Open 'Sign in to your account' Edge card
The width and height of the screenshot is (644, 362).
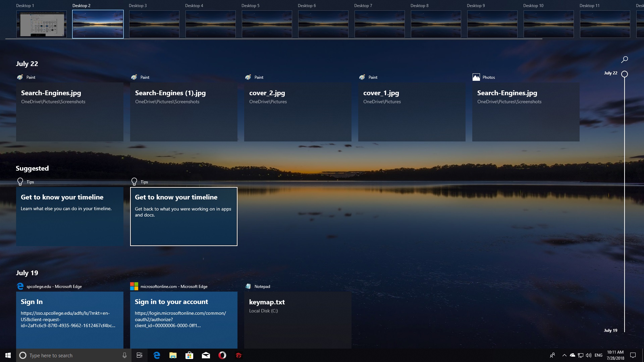pyautogui.click(x=184, y=320)
